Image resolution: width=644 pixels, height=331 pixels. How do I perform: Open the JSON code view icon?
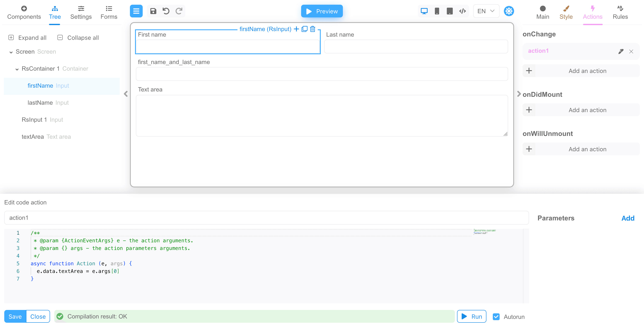coord(462,11)
